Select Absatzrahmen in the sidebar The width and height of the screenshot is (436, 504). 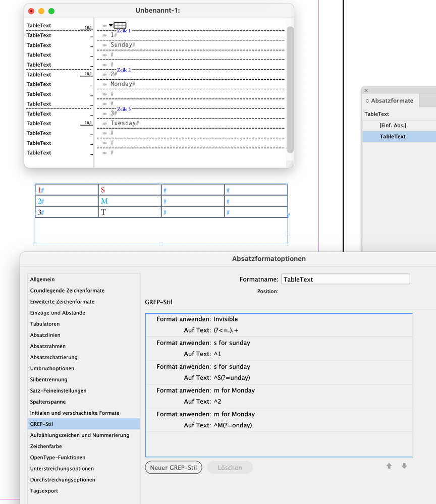pyautogui.click(x=84, y=346)
